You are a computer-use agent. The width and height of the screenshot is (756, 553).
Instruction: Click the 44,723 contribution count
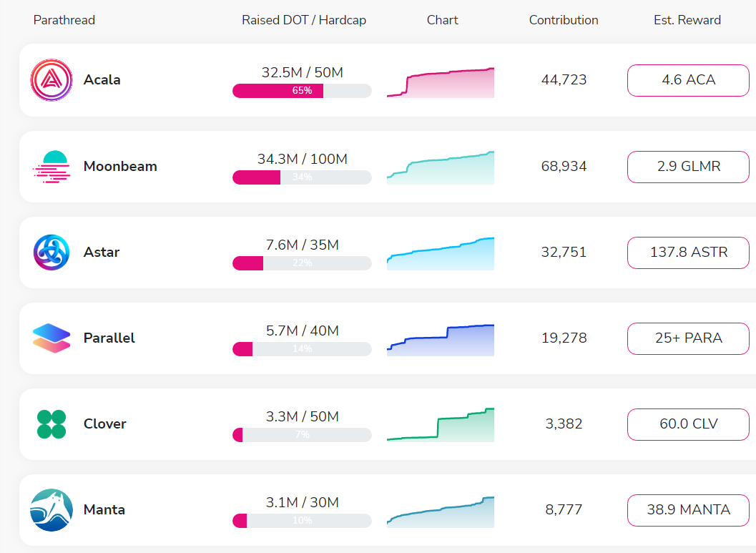[x=564, y=80]
